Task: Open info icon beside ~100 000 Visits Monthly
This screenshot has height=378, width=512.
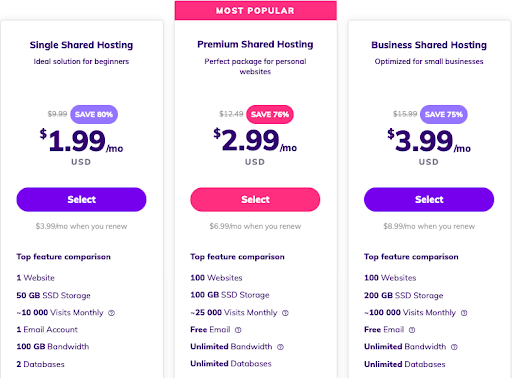Action: [464, 313]
